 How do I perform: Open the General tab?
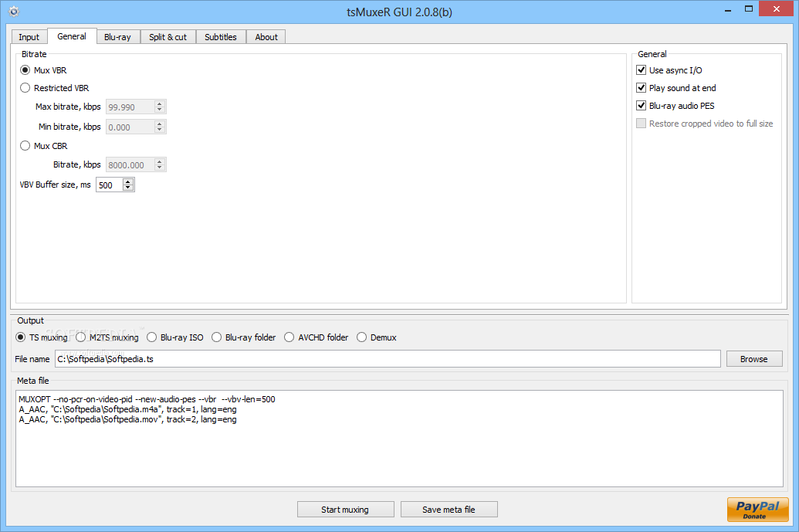tap(72, 37)
